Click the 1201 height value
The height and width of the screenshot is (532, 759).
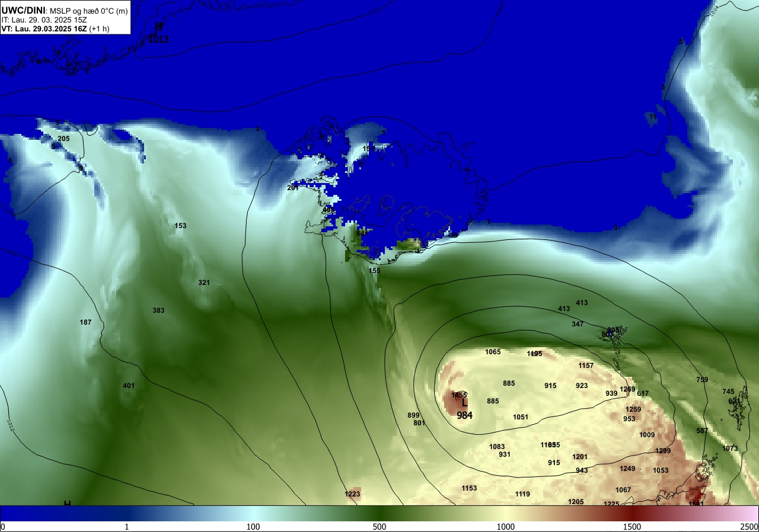580,457
